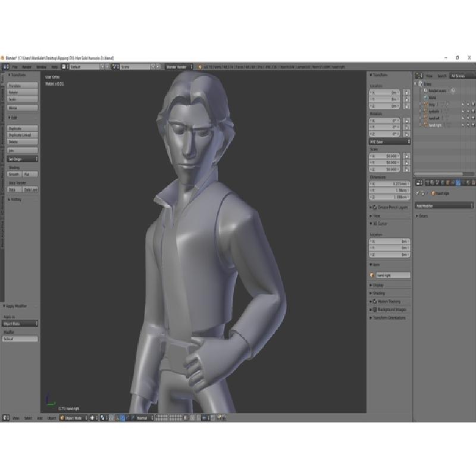Click the Rotate button in tool shelf
This screenshot has width=476, height=476.
(23, 92)
